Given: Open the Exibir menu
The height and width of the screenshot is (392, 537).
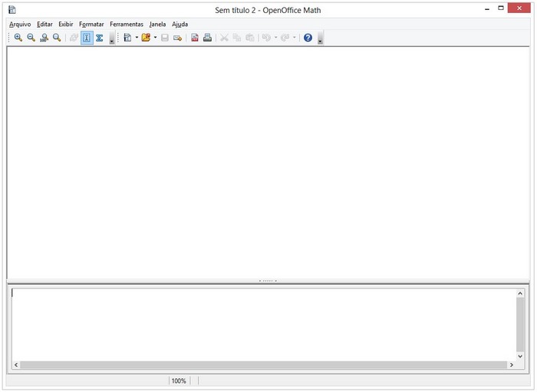Looking at the screenshot, I should pos(66,25).
